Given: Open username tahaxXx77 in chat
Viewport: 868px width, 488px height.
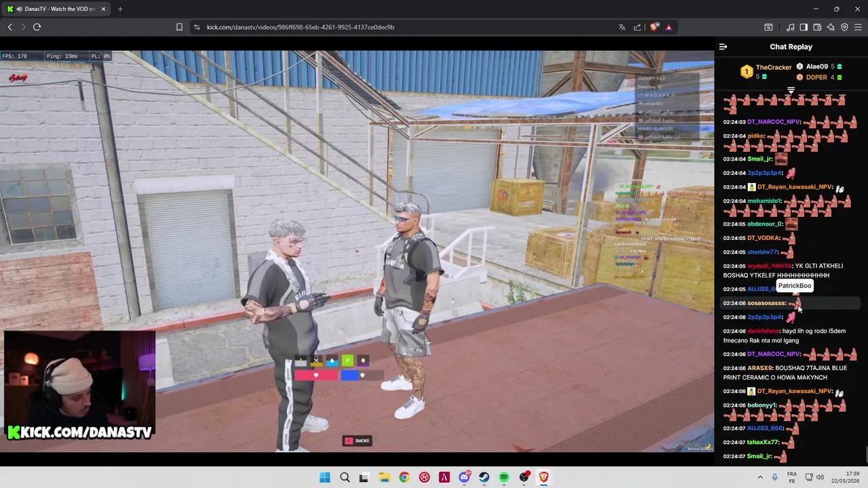Looking at the screenshot, I should click(763, 443).
